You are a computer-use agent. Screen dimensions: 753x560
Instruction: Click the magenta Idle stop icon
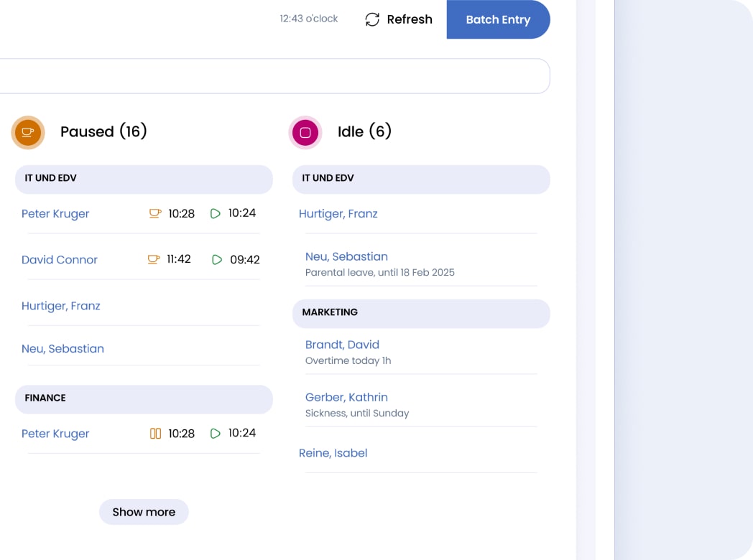305,132
